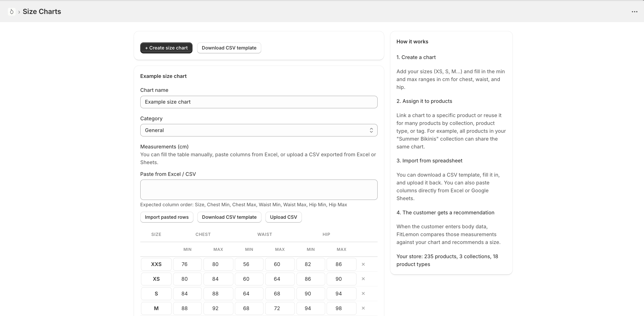Screen dimensions: 644x316
Task: Edit XXS chest max value 80
Action: pyautogui.click(x=218, y=264)
